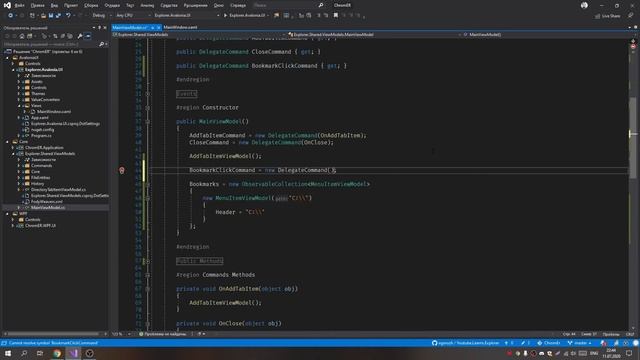Click the editor vertical scrollbar thumb
The height and width of the screenshot is (360, 640).
coord(633,138)
